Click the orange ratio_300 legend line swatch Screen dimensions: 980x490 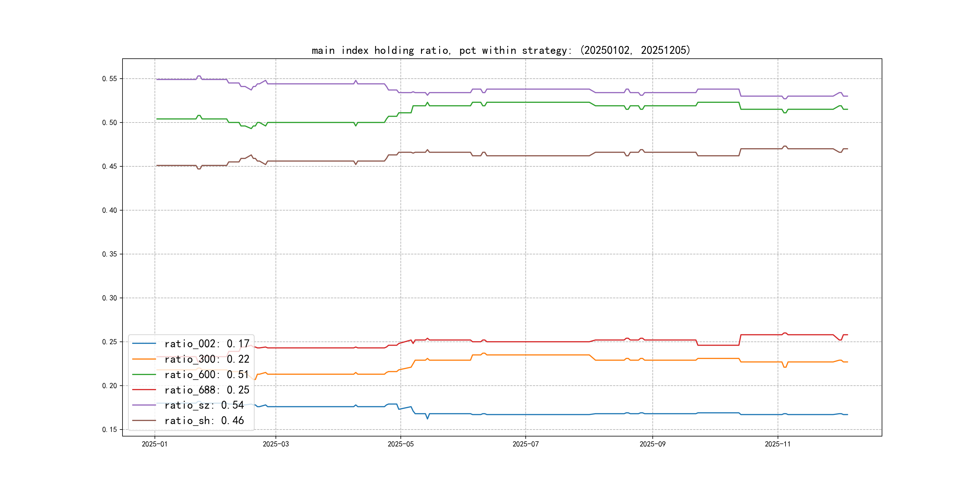(x=144, y=359)
